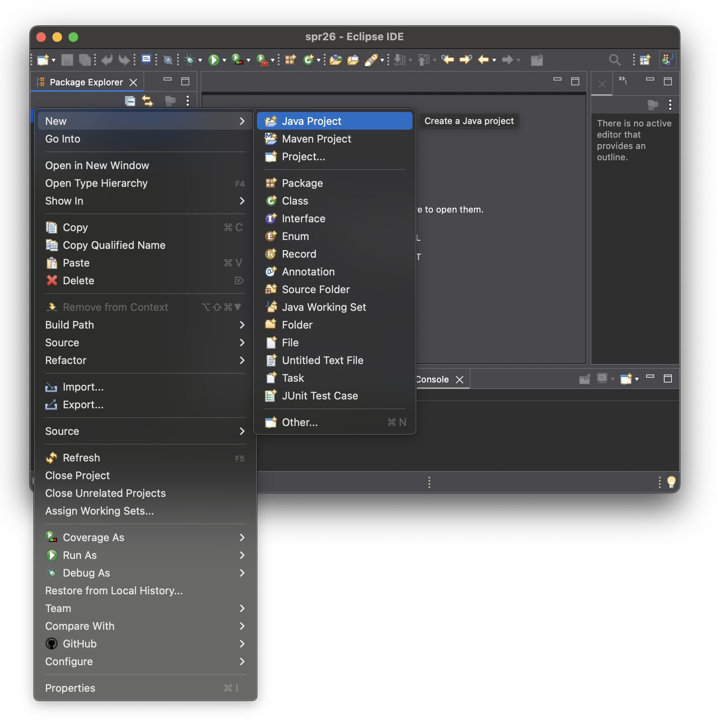The width and height of the screenshot is (717, 728).
Task: Choose Class in the New submenu
Action: pos(295,201)
